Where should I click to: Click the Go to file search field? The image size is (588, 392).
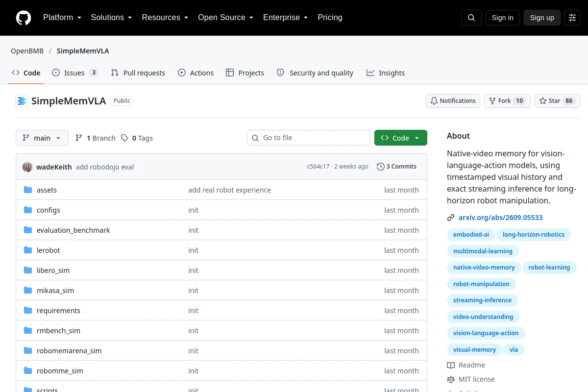[x=309, y=138]
